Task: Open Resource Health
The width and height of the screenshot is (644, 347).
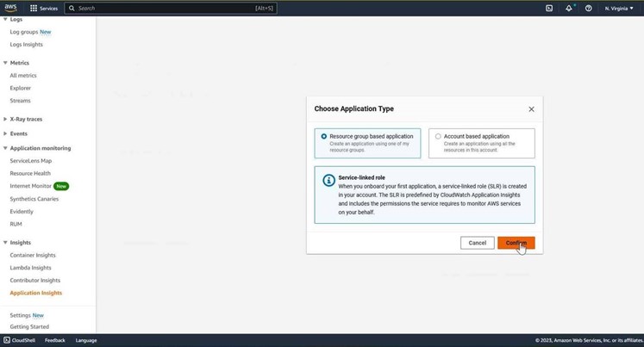Action: 30,173
